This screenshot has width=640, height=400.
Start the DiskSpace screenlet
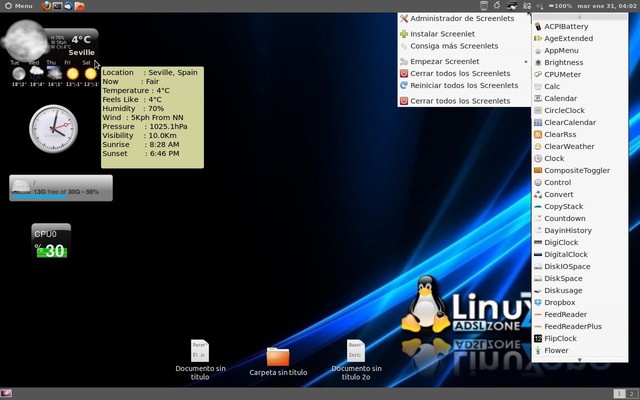pyautogui.click(x=580, y=278)
